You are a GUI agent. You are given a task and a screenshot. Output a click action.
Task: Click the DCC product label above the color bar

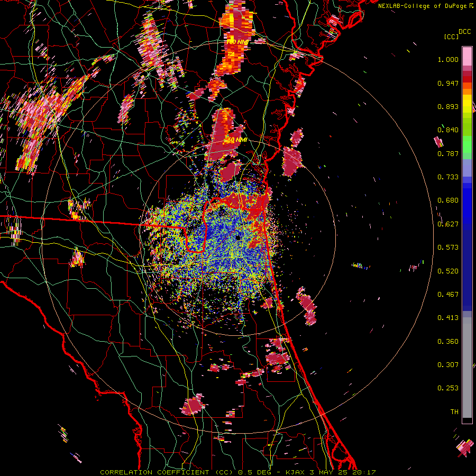[x=464, y=32]
